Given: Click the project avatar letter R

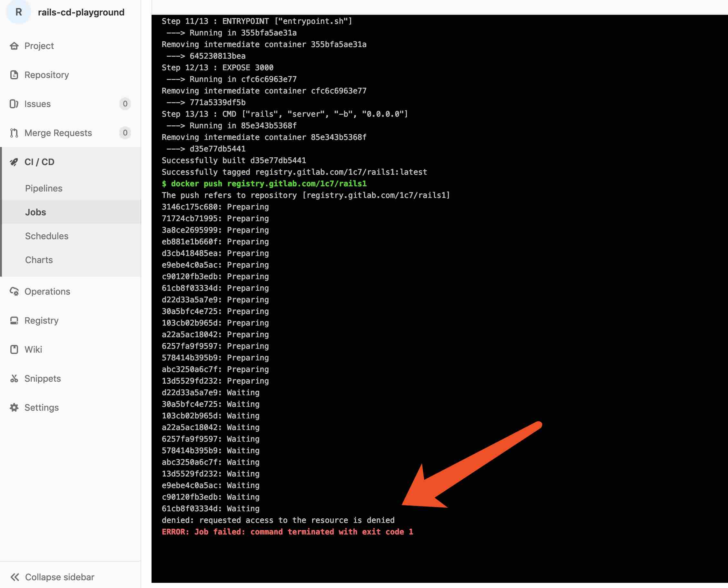Looking at the screenshot, I should 19,13.
